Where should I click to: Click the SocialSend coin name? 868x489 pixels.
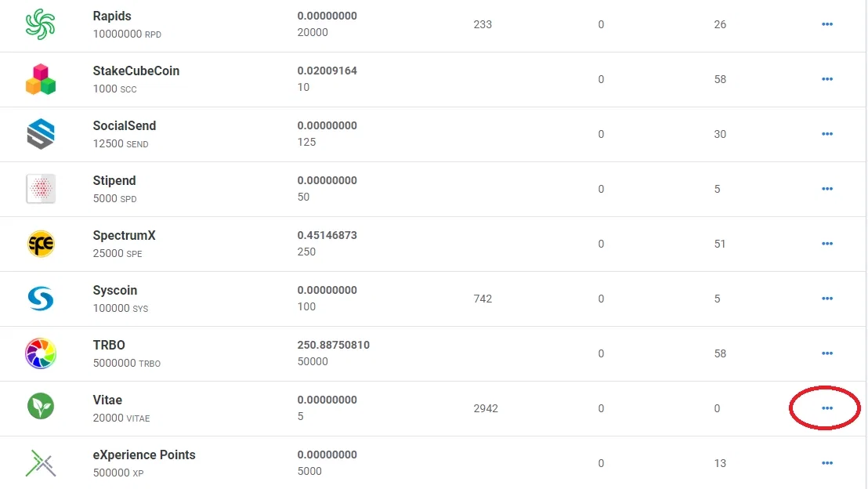tap(124, 125)
